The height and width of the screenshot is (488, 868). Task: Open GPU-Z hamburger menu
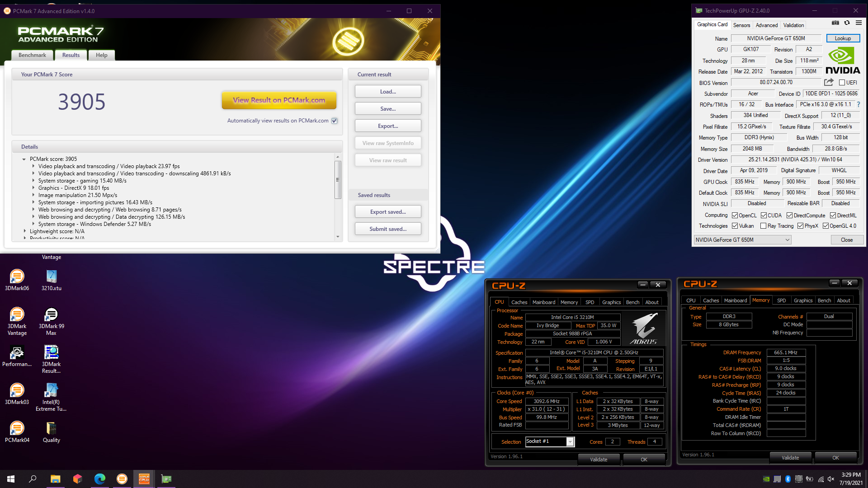(x=859, y=23)
